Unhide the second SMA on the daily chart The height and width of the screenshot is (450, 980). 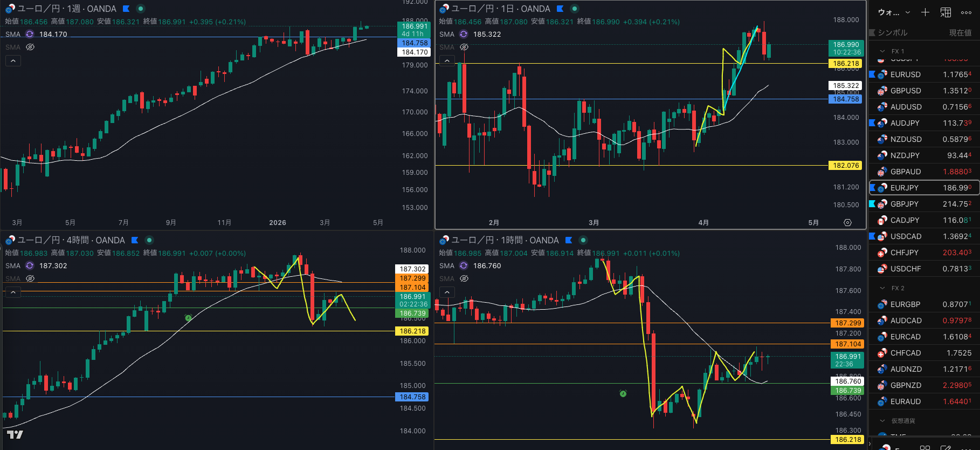[x=464, y=47]
